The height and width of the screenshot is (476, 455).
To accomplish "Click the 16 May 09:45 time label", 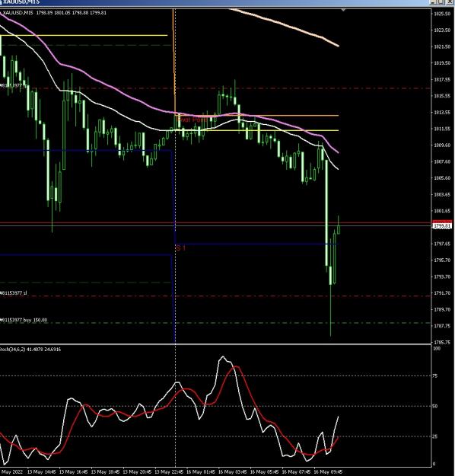I will tap(328, 472).
